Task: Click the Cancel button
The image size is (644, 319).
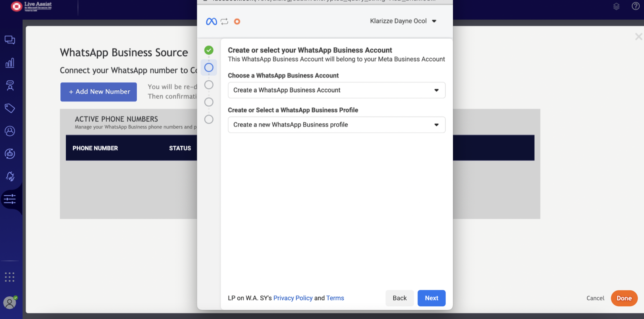Action: [595, 298]
